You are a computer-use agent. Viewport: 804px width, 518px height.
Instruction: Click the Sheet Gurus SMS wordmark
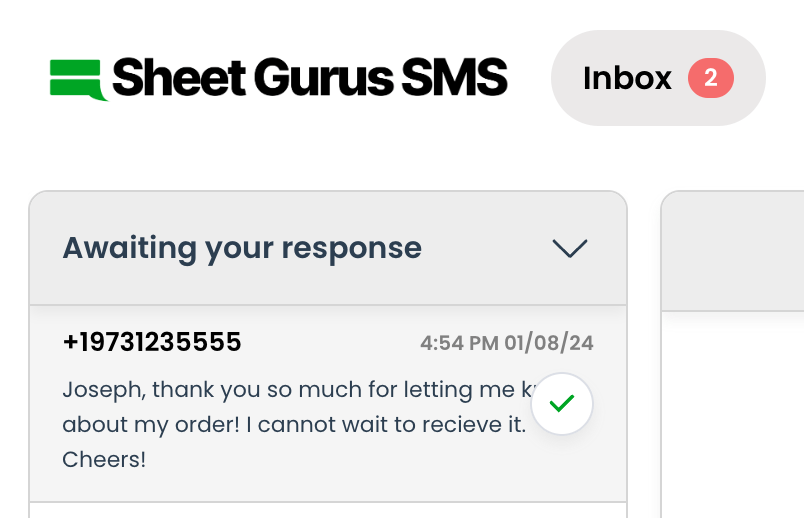310,78
